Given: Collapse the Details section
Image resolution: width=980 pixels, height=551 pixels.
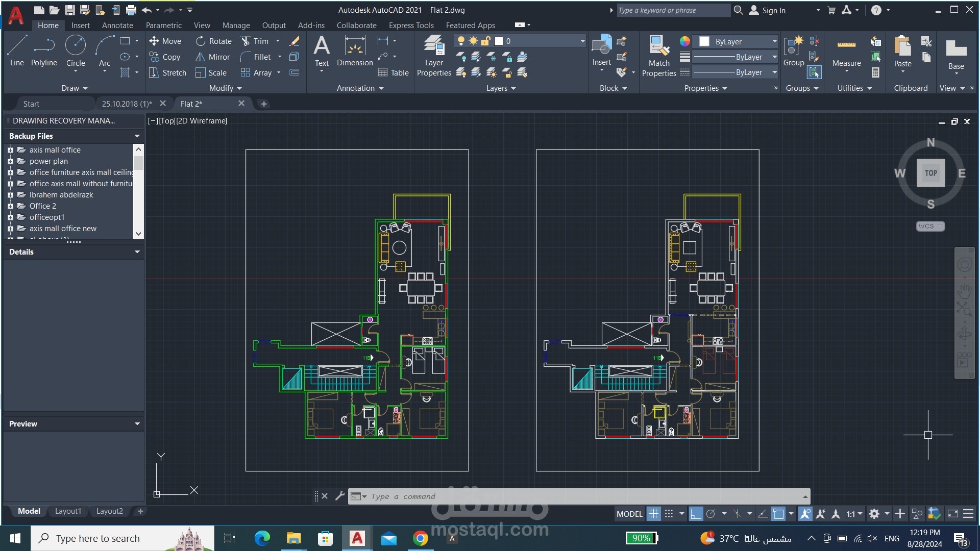Looking at the screenshot, I should (x=137, y=252).
